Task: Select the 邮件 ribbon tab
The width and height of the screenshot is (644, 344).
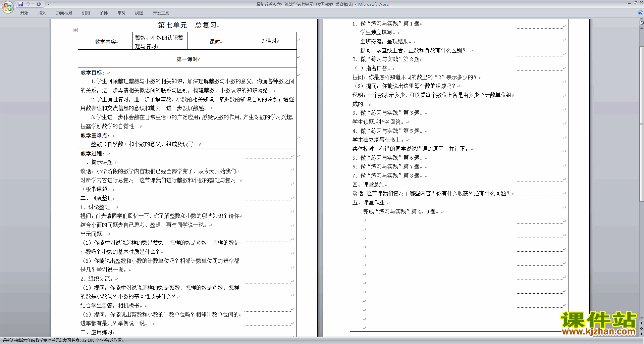Action: pyautogui.click(x=104, y=13)
